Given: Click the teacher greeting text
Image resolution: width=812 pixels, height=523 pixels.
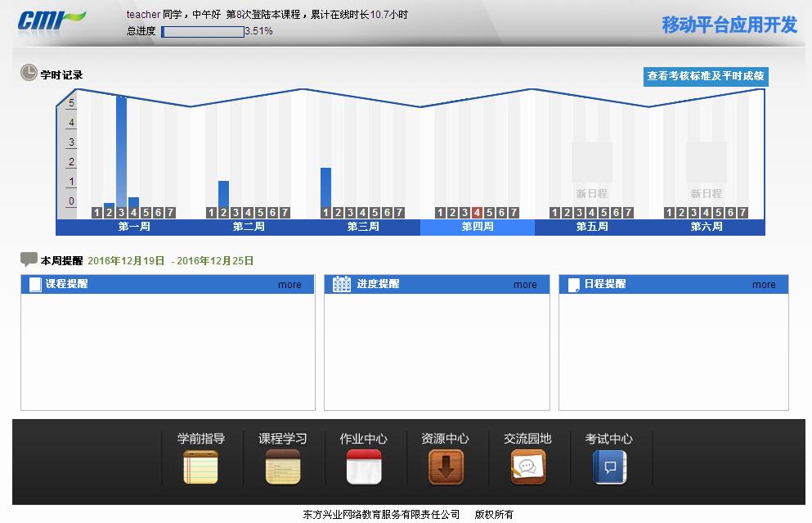Looking at the screenshot, I should tap(267, 15).
